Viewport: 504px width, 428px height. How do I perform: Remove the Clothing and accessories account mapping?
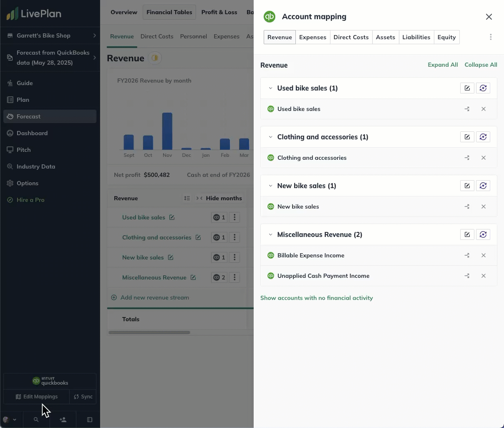484,158
